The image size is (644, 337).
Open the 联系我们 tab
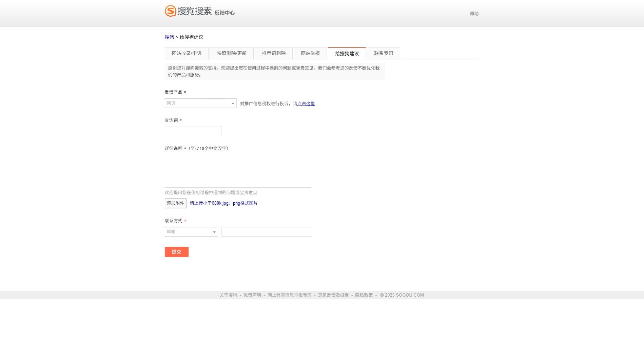383,53
